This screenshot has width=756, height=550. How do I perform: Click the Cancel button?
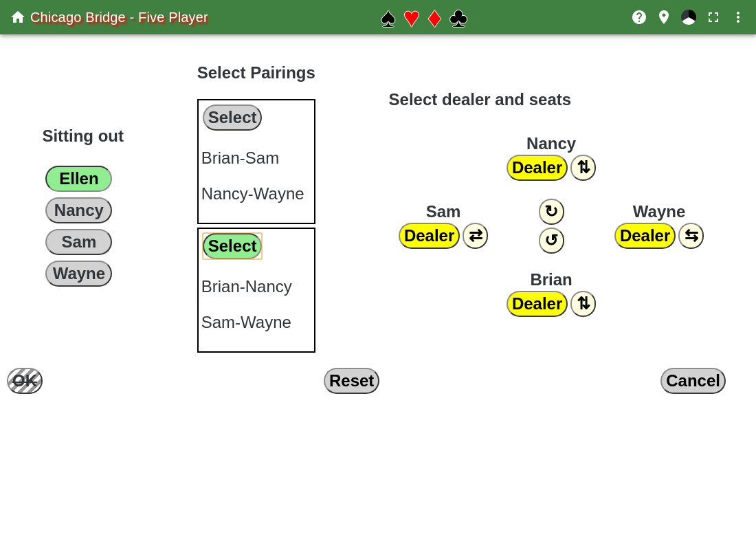[x=693, y=381]
